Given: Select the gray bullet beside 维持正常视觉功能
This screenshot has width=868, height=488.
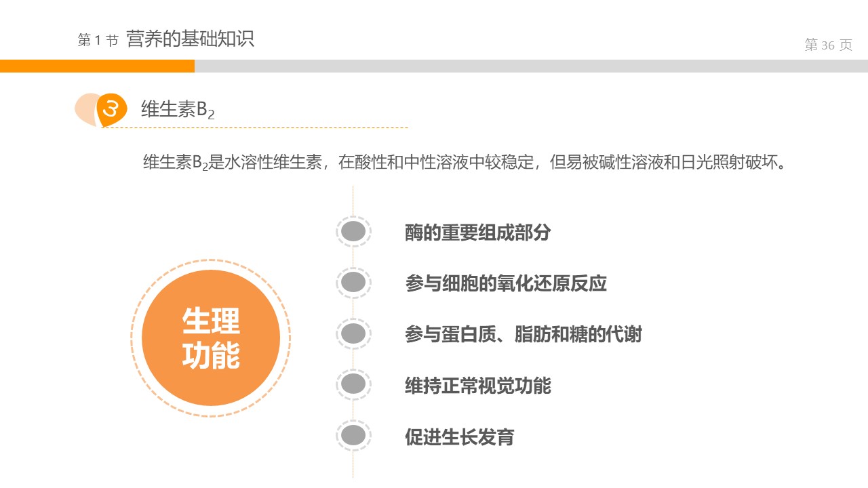Looking at the screenshot, I should [353, 385].
